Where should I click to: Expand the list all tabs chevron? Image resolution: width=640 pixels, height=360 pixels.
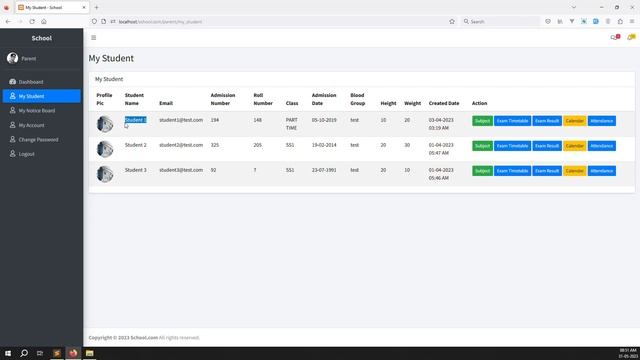[573, 7]
